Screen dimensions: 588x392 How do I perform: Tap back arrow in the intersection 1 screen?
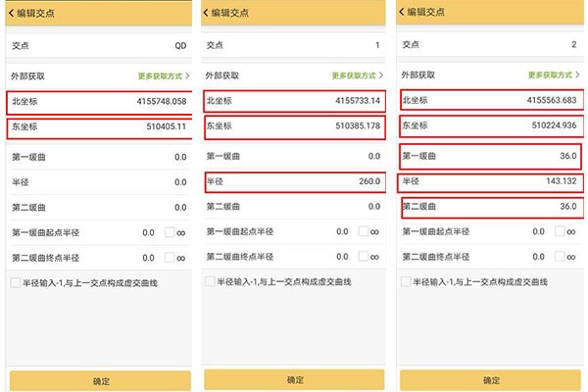point(207,12)
